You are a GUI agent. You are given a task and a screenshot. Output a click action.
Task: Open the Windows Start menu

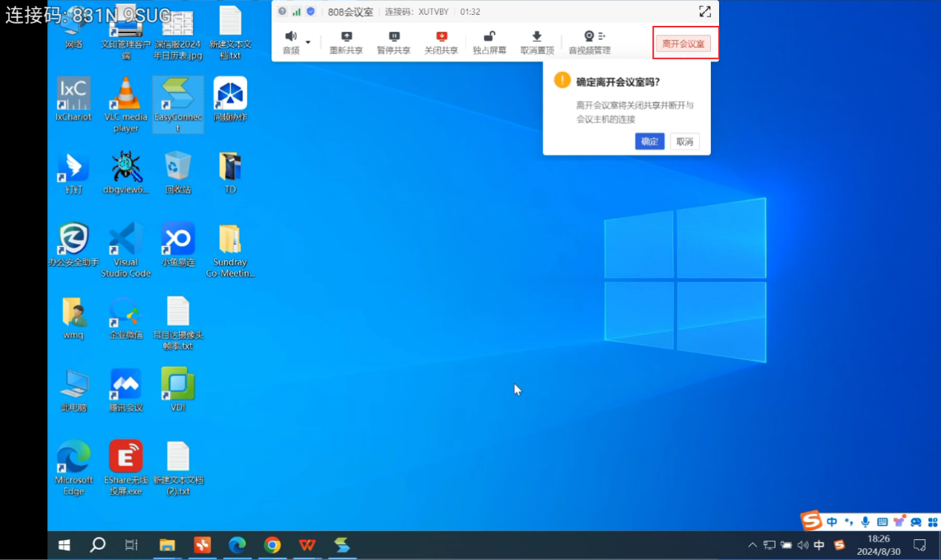click(x=64, y=545)
